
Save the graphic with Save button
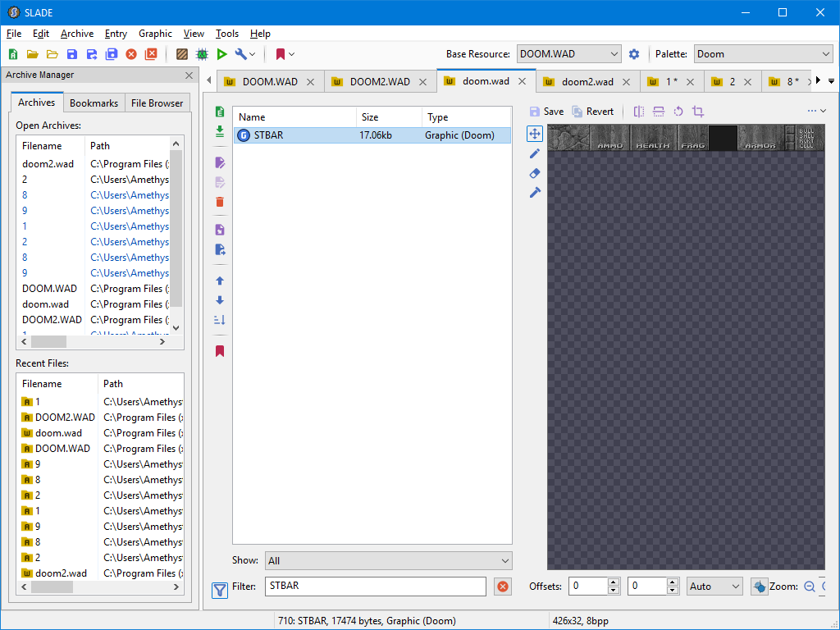(x=546, y=112)
